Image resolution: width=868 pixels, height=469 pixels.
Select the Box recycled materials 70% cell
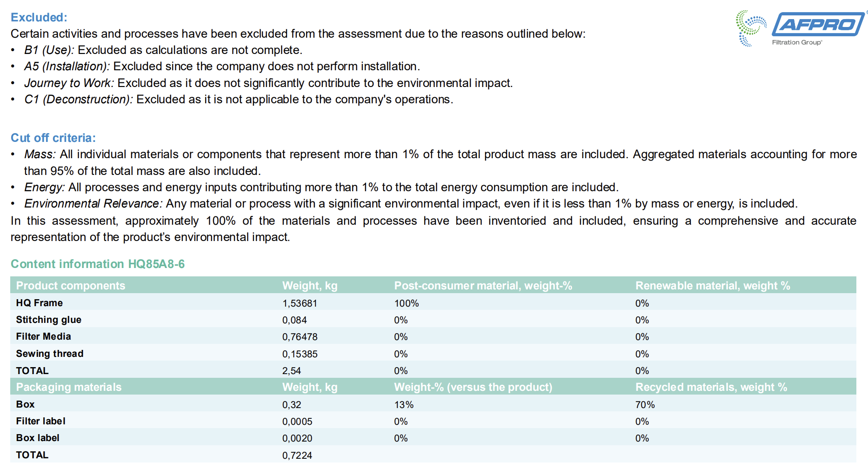645,405
